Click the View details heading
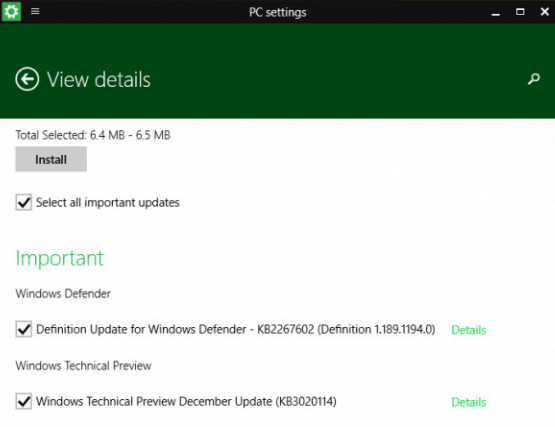The image size is (555, 427). (99, 79)
